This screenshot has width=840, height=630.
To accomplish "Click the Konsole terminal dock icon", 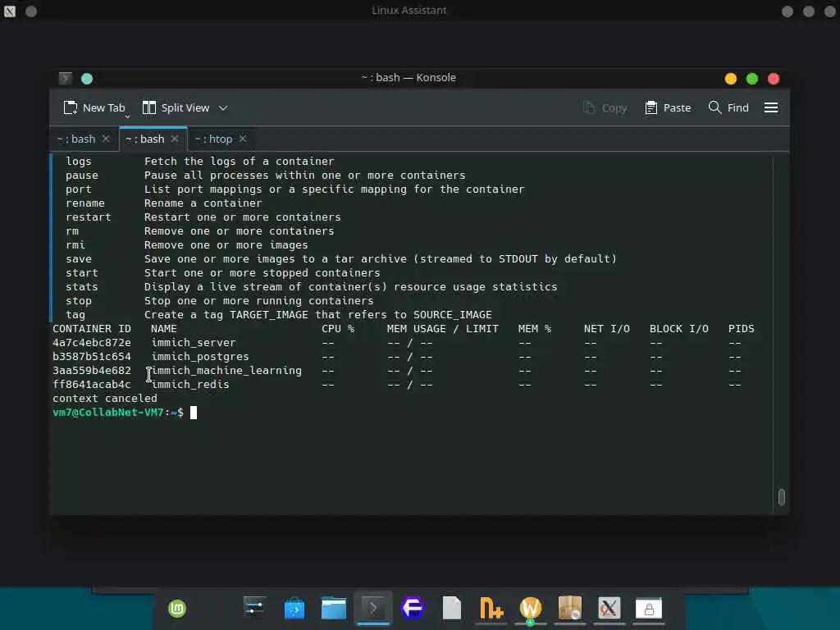I will (x=373, y=608).
